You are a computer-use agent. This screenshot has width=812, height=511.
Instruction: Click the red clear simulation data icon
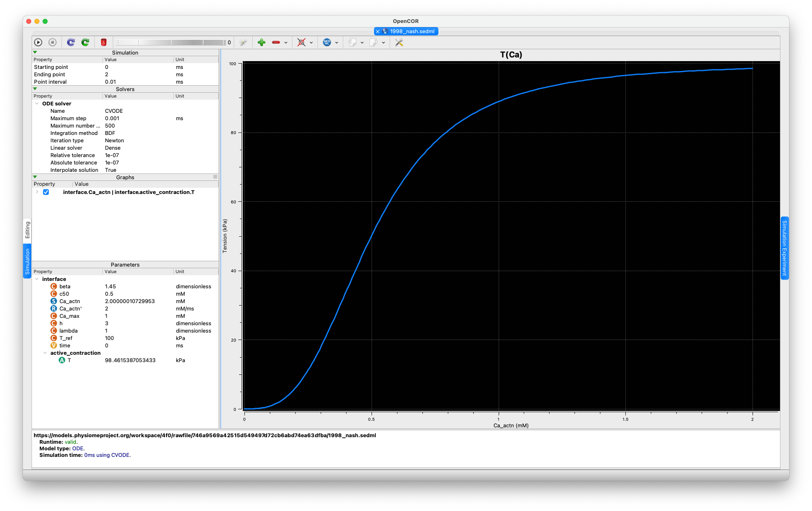point(104,42)
